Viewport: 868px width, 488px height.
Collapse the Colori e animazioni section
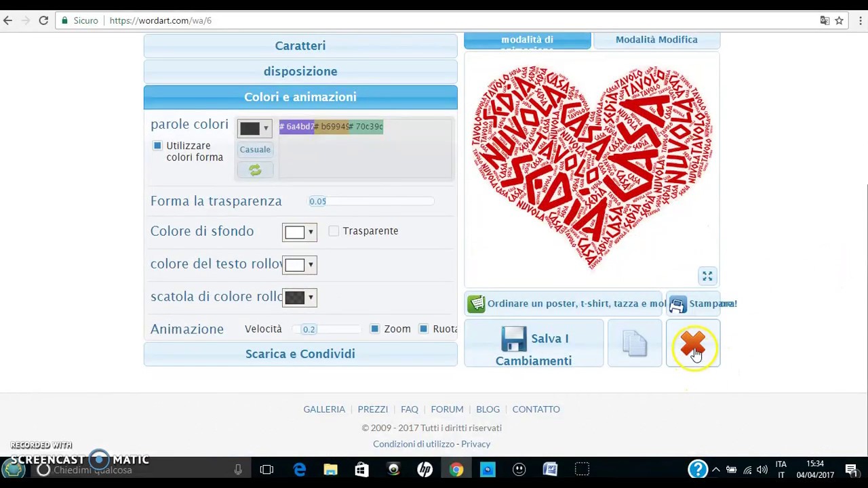[x=300, y=97]
